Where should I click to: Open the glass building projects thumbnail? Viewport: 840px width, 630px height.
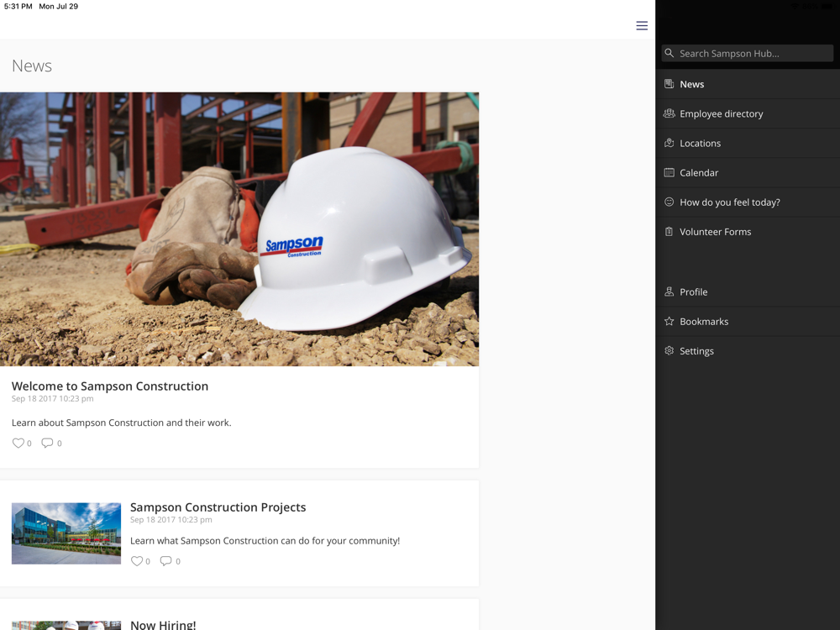pos(66,533)
